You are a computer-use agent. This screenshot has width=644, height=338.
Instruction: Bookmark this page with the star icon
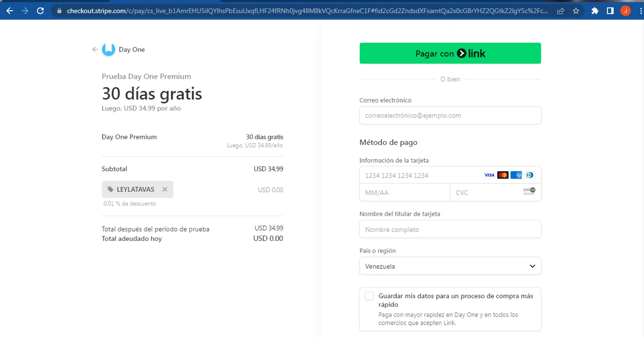(576, 11)
